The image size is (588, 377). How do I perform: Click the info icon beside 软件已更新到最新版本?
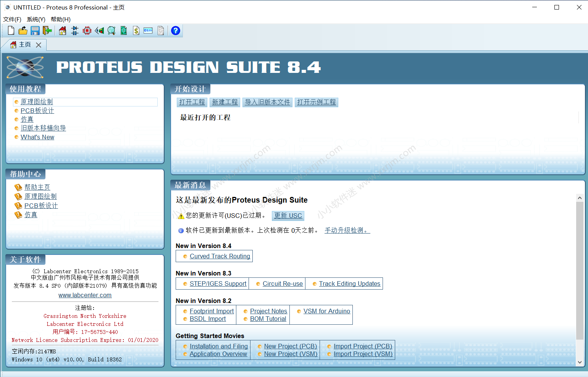181,230
